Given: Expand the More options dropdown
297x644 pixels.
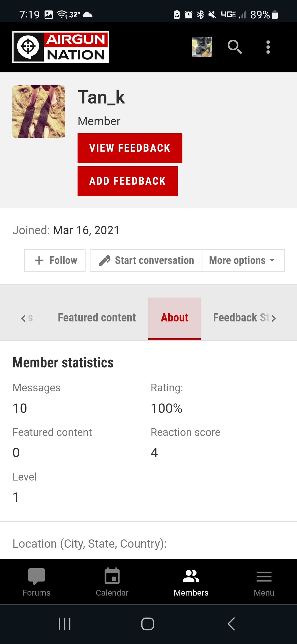Looking at the screenshot, I should 243,260.
